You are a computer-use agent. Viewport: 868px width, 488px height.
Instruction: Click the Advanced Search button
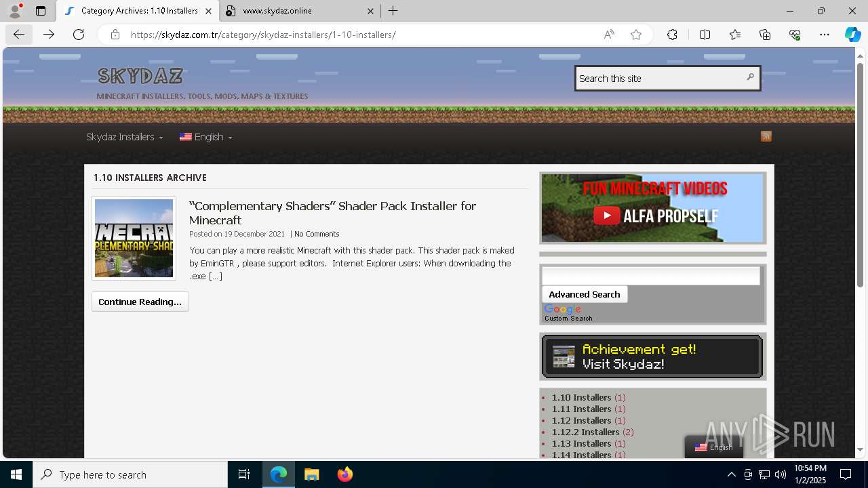(585, 294)
